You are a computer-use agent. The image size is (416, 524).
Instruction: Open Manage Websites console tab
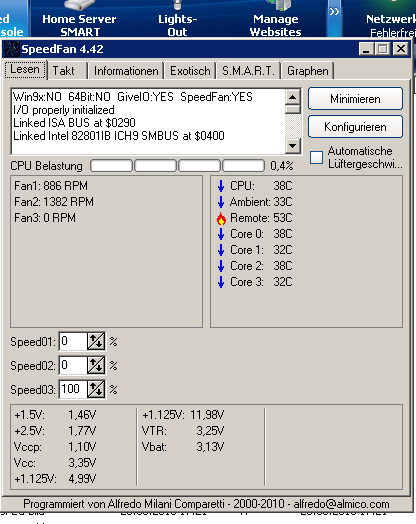pyautogui.click(x=276, y=18)
